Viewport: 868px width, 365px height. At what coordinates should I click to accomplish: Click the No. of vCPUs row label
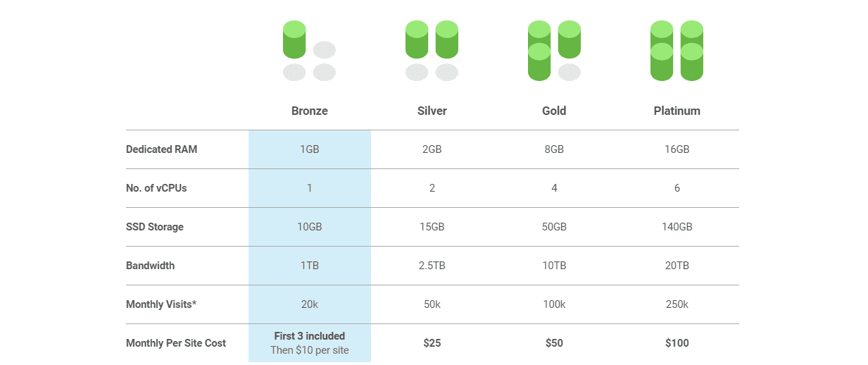pyautogui.click(x=156, y=188)
